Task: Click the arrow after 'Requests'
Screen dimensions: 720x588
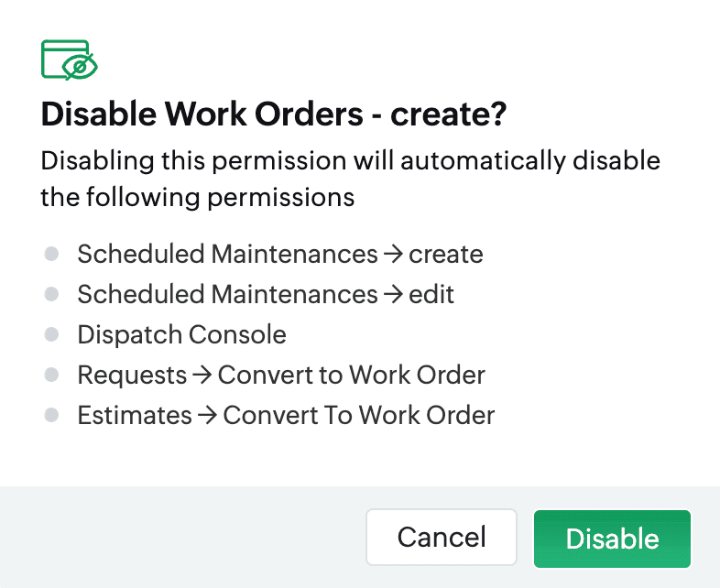Action: click(202, 376)
